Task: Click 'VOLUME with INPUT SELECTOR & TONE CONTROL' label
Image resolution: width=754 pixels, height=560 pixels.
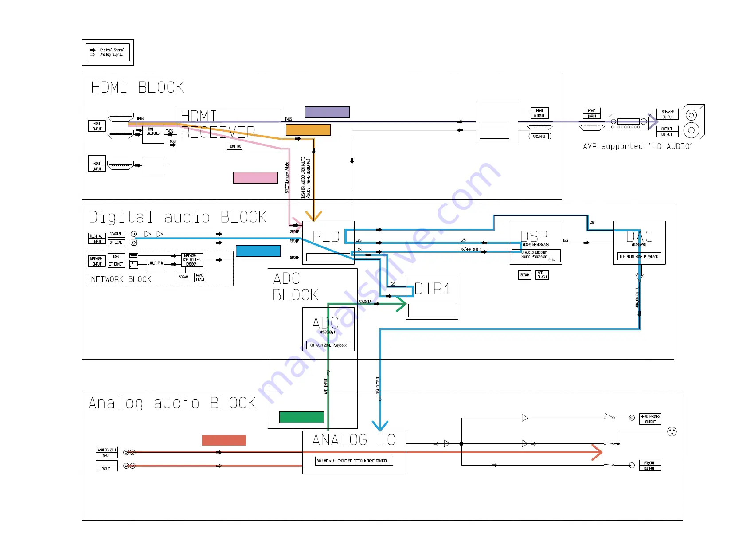Action: [354, 461]
